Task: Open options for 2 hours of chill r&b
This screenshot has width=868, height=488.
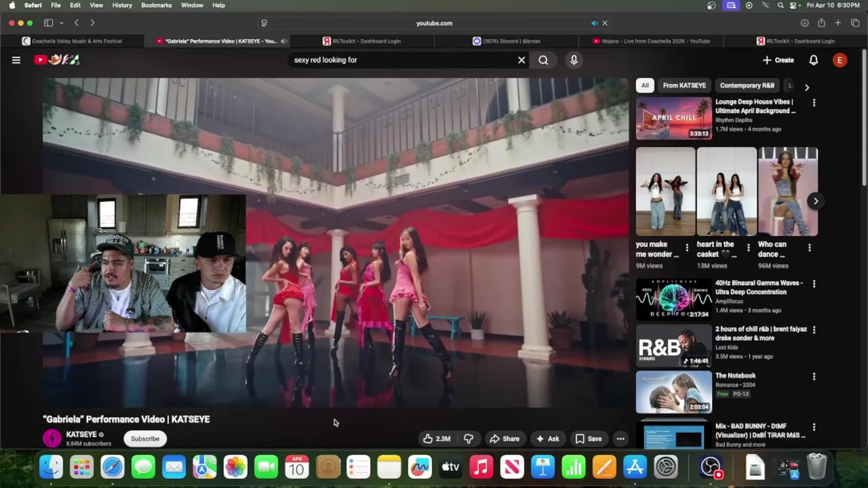Action: (x=814, y=330)
